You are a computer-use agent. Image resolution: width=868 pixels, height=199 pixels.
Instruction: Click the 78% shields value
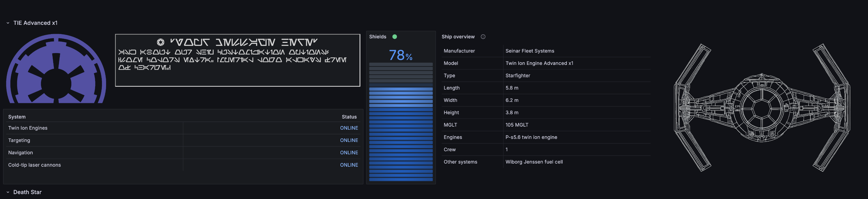tap(400, 55)
